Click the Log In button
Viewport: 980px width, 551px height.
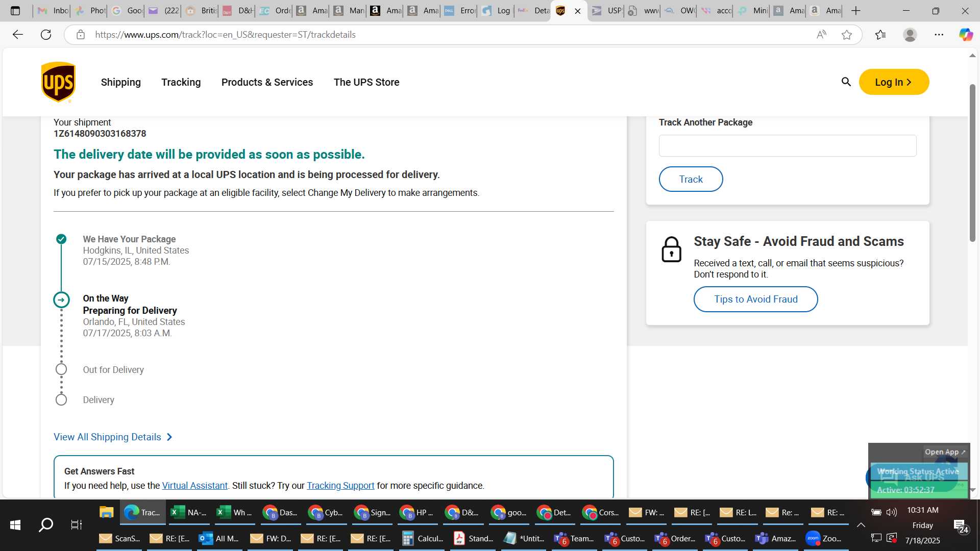(x=894, y=82)
